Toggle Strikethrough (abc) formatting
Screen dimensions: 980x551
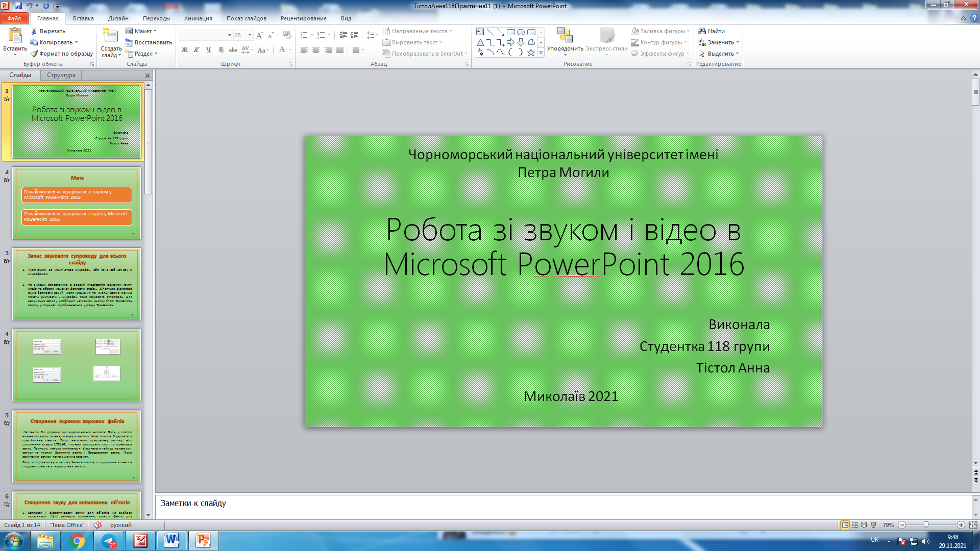click(233, 50)
